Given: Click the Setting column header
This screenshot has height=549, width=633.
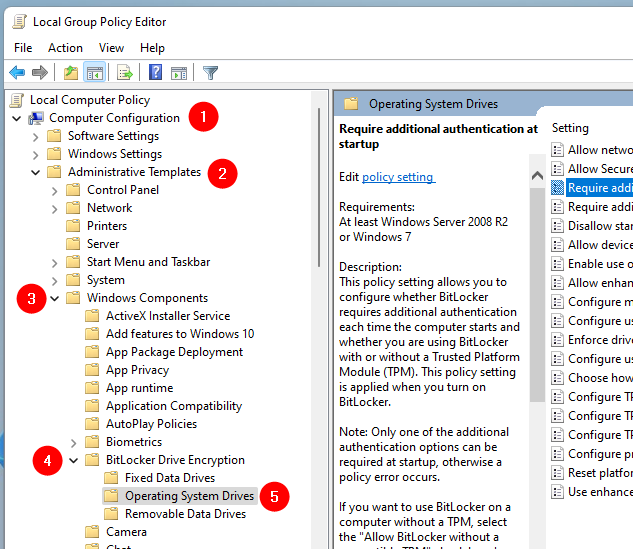Looking at the screenshot, I should point(570,128).
